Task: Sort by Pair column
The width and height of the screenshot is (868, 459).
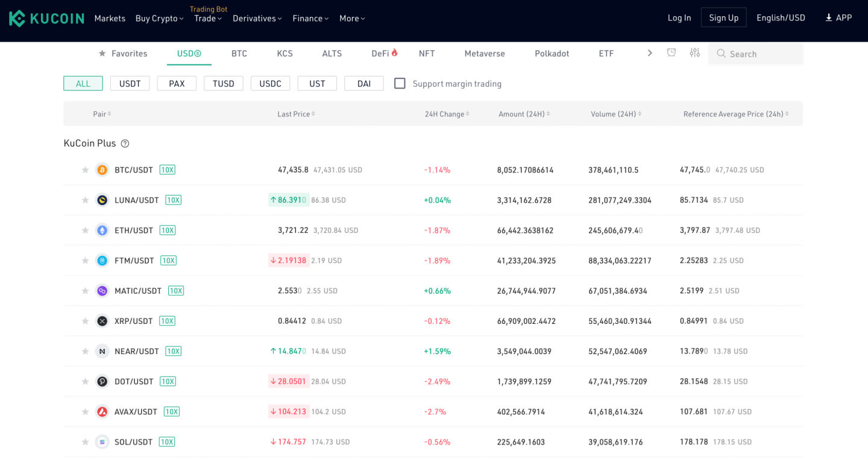Action: (102, 114)
